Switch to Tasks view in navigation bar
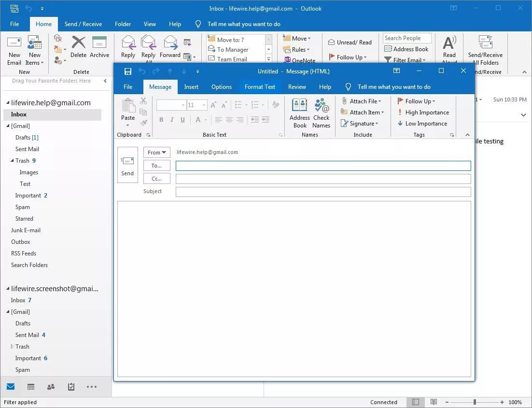 click(71, 387)
